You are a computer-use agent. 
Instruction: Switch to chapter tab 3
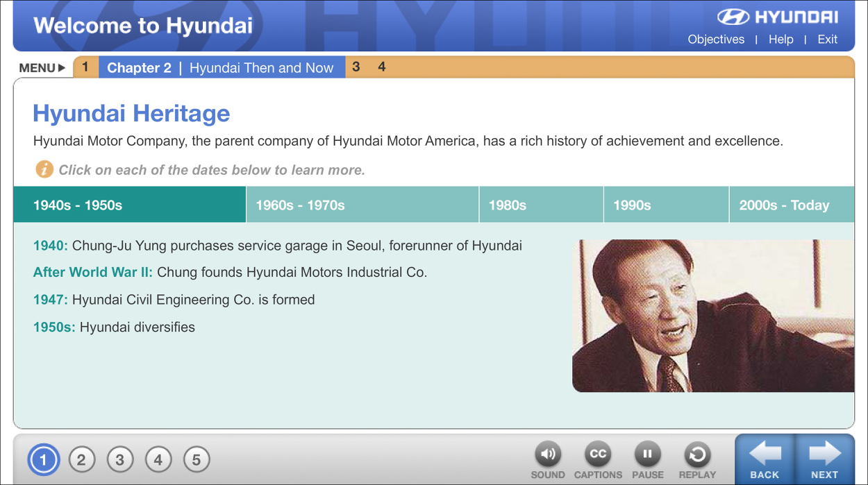coord(356,67)
